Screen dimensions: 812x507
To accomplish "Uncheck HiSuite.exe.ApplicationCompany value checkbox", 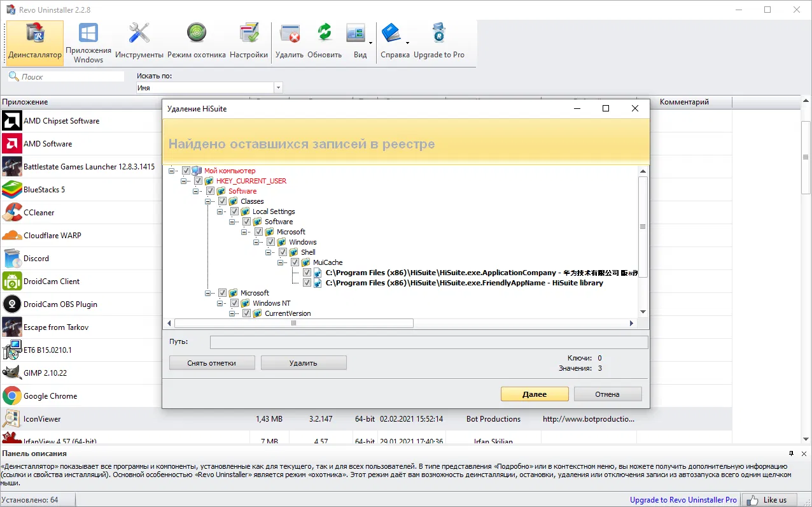I will 307,273.
